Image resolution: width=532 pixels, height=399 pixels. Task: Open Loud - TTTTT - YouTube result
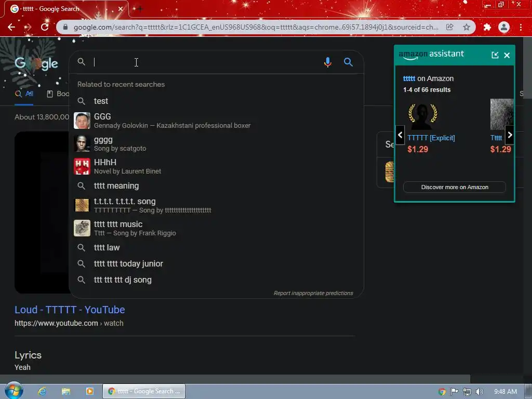pyautogui.click(x=70, y=310)
